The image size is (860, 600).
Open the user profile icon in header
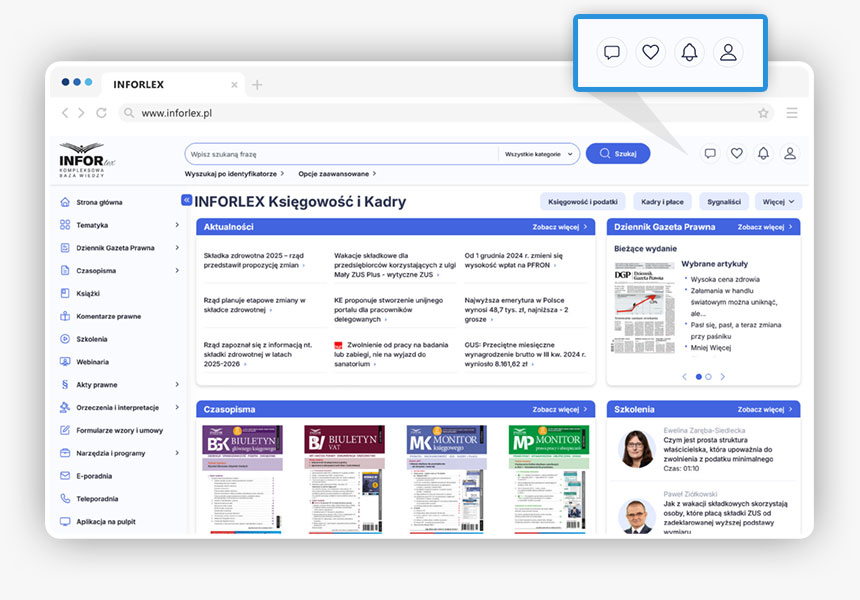(x=790, y=153)
